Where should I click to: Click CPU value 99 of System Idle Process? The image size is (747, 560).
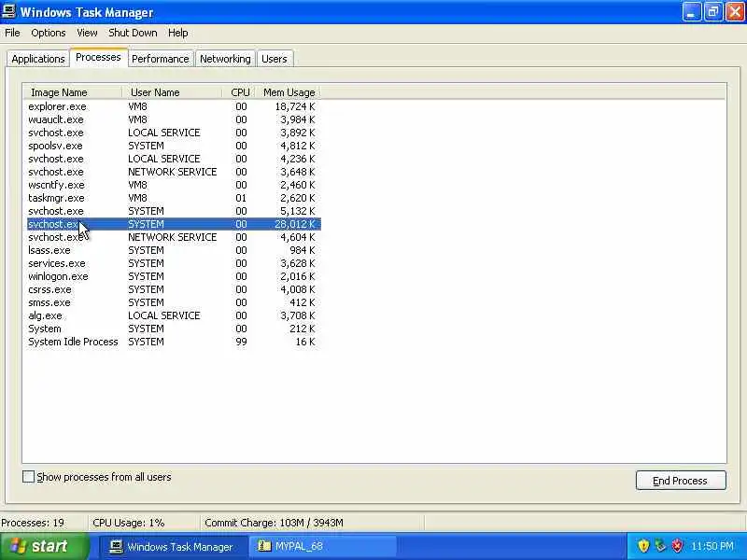click(241, 342)
